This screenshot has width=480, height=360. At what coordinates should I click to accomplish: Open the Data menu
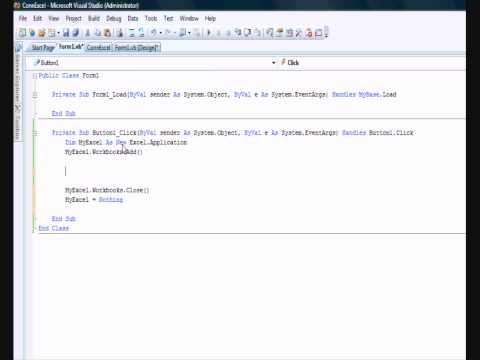[x=133, y=19]
